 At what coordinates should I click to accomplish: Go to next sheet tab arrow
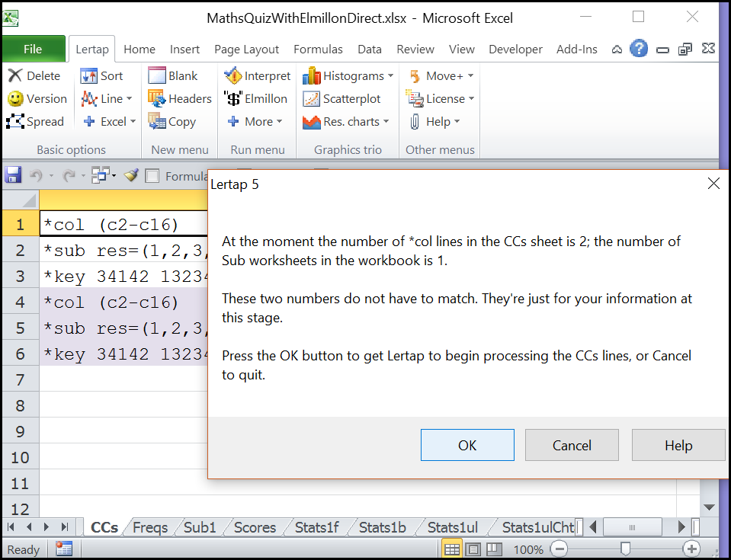coord(46,527)
